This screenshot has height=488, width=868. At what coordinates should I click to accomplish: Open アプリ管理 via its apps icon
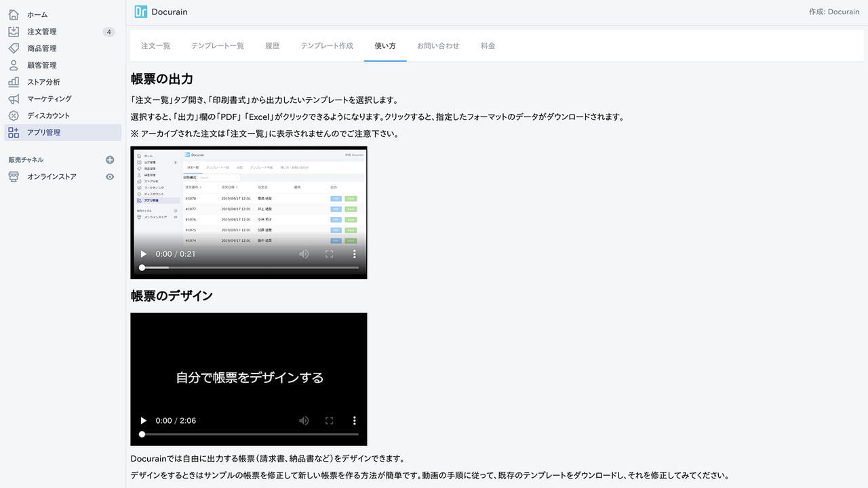tap(12, 132)
